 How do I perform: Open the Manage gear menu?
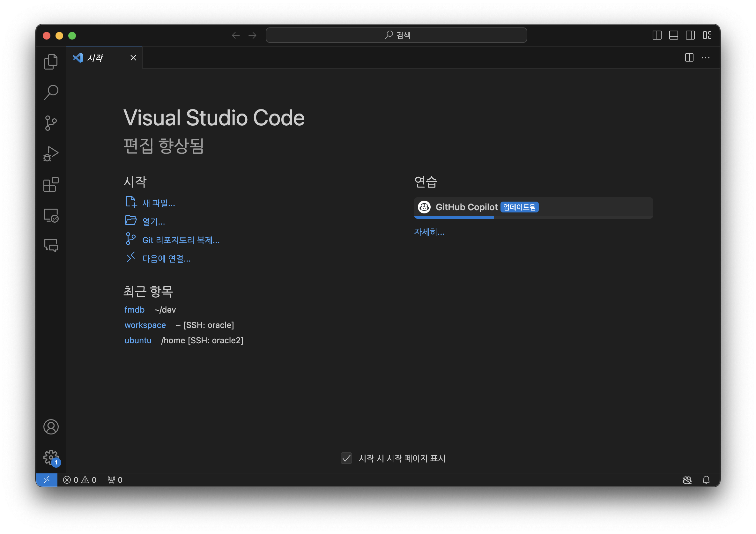tap(51, 457)
